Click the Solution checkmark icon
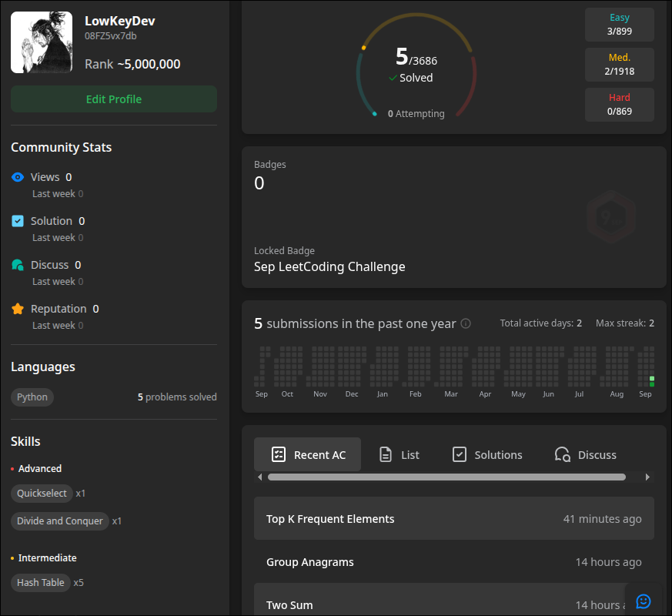The image size is (672, 616). pyautogui.click(x=18, y=221)
